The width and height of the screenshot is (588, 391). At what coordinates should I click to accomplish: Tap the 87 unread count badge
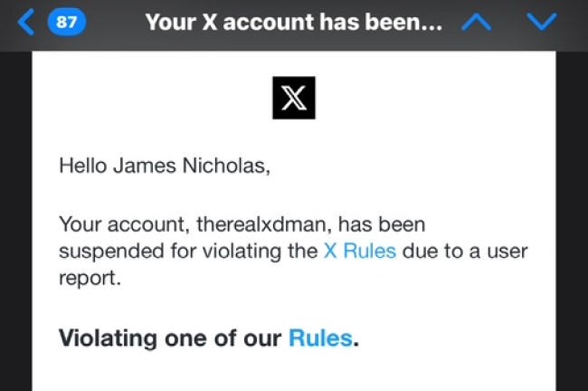click(x=67, y=22)
